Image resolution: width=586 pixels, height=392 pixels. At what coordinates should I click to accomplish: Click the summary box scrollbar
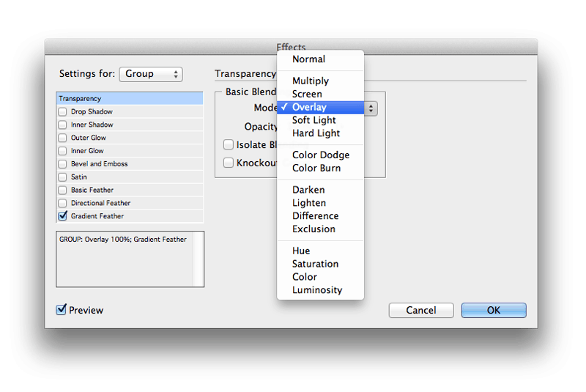coord(198,259)
